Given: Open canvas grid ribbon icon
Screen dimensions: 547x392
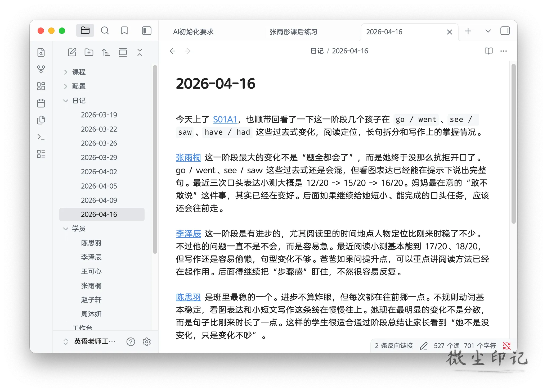Looking at the screenshot, I should click(41, 86).
